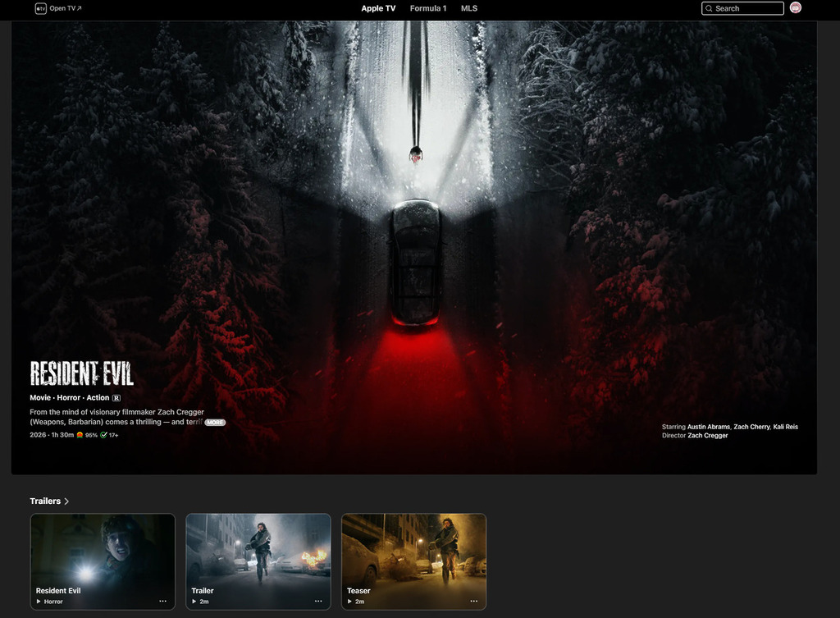Open more options on Teaser card
840x618 pixels.
[x=473, y=601]
